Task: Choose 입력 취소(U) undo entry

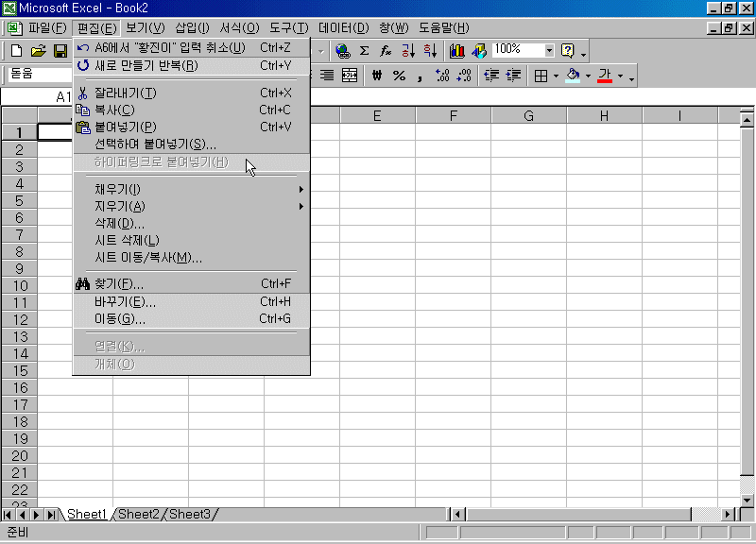Action: (x=192, y=48)
